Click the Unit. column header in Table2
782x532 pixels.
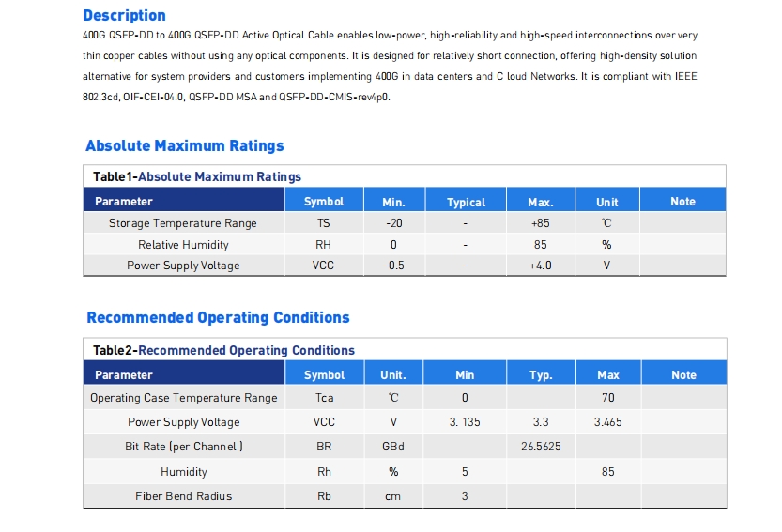[x=392, y=375]
